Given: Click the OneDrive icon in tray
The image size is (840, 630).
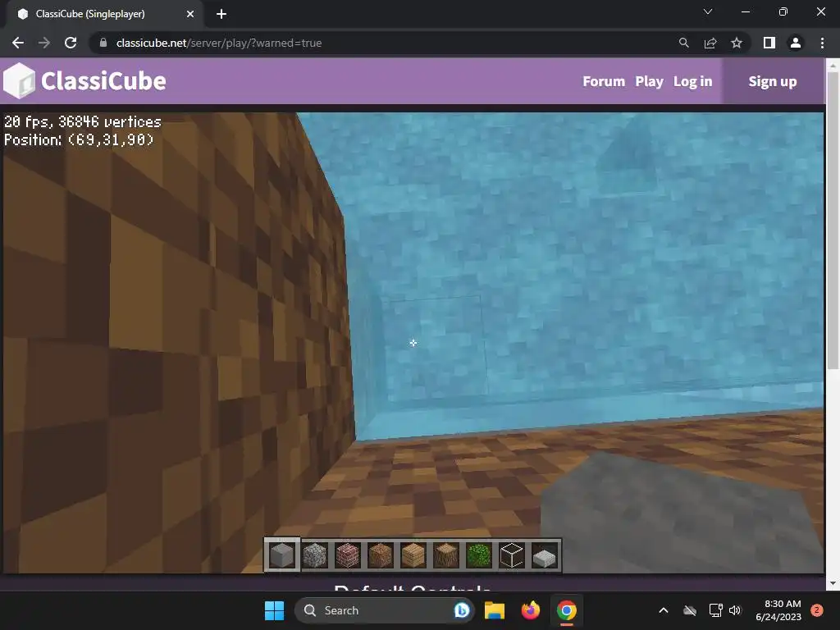Looking at the screenshot, I should pos(690,610).
